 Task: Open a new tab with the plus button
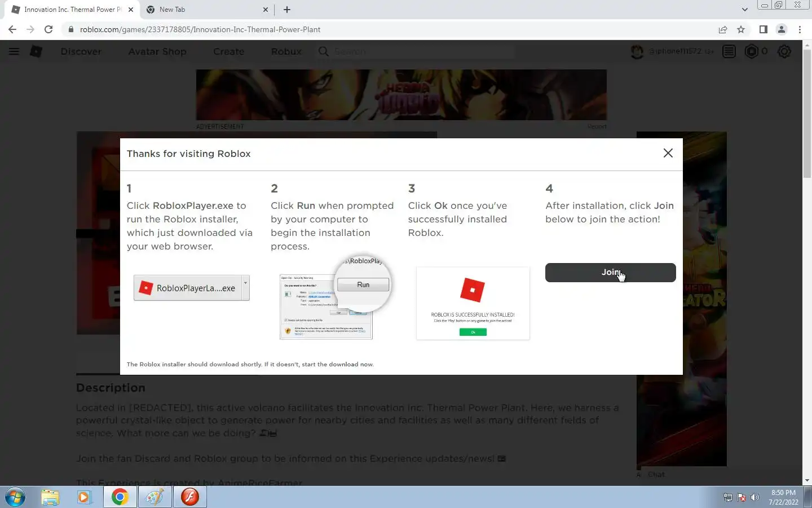tap(287, 10)
